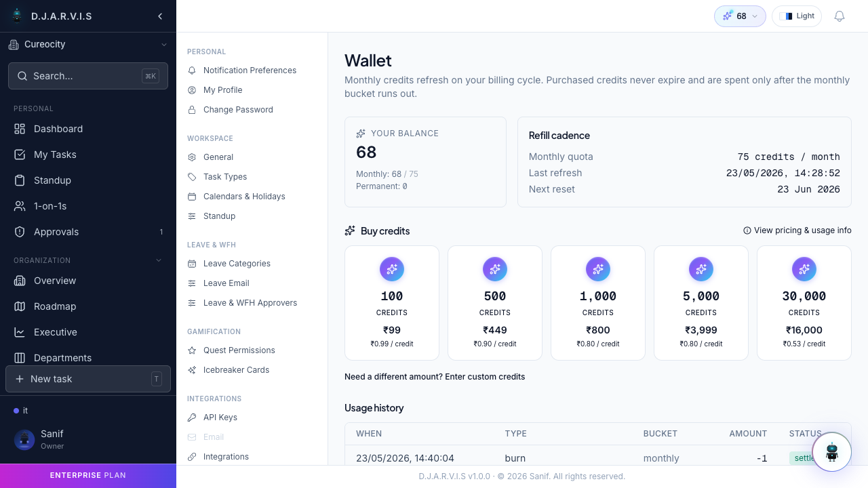Click the 1-on-1s people icon
868x488 pixels.
point(20,206)
